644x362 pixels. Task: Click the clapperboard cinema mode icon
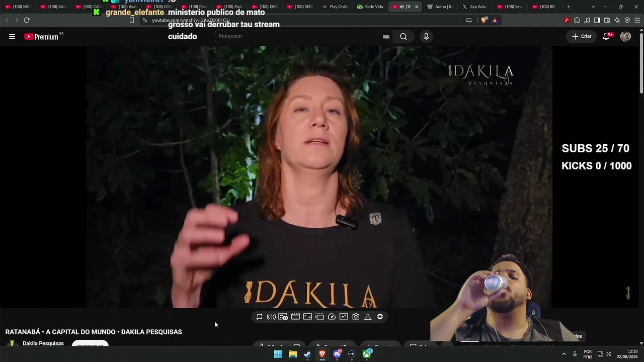[295, 317]
